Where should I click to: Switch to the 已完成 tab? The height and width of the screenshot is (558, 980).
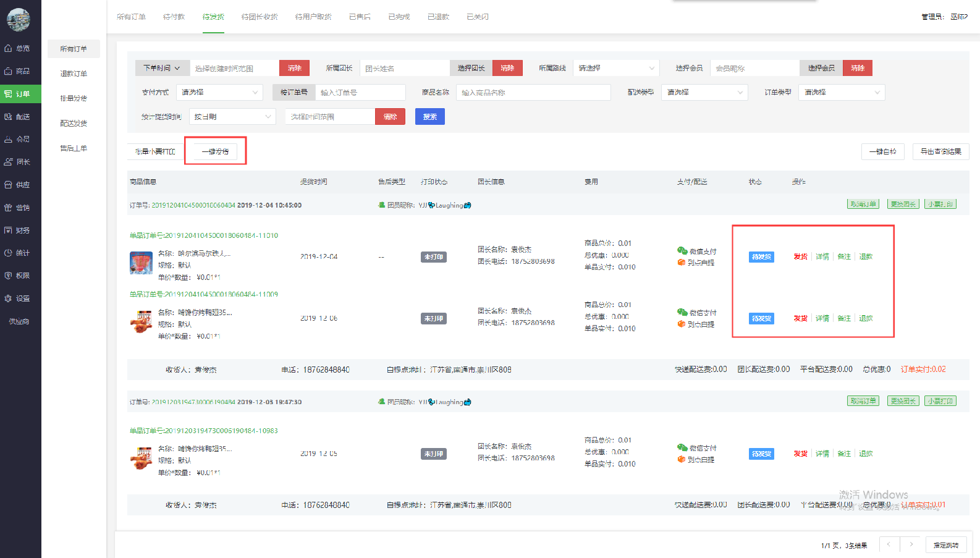[399, 17]
